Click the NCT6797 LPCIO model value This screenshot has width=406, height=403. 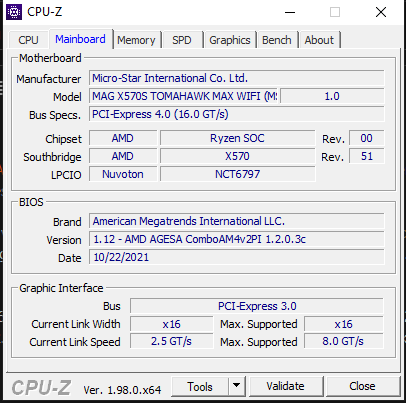pos(237,174)
